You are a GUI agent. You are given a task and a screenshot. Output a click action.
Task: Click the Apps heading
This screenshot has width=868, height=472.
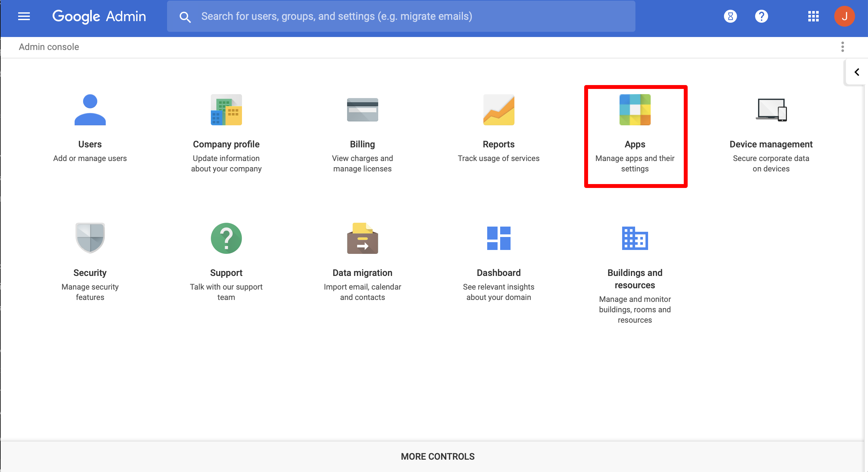pyautogui.click(x=635, y=144)
